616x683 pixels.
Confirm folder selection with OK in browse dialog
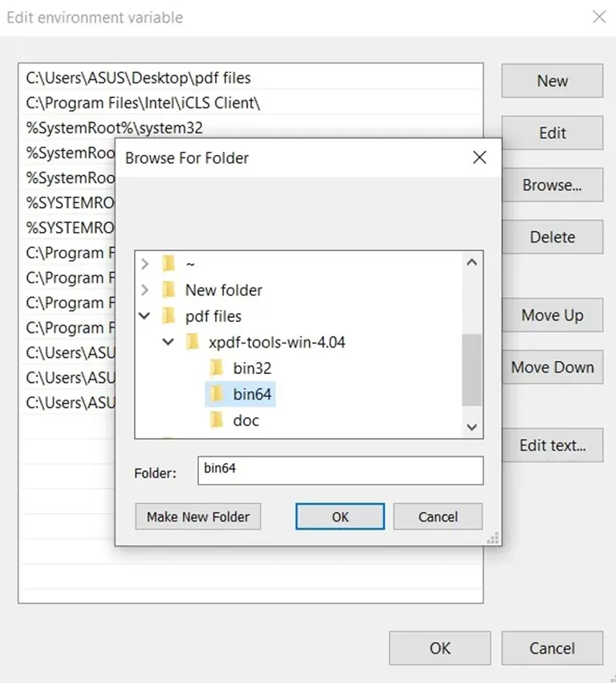[340, 517]
